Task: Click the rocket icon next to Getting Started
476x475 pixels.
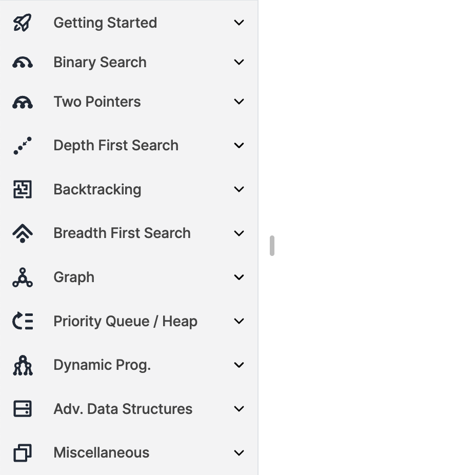Action: [22, 22]
